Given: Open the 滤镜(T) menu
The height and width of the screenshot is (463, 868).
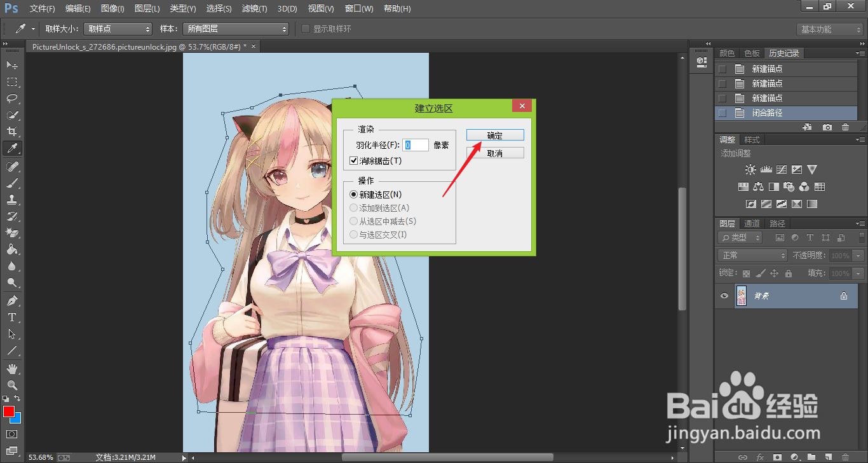Looking at the screenshot, I should coord(255,9).
